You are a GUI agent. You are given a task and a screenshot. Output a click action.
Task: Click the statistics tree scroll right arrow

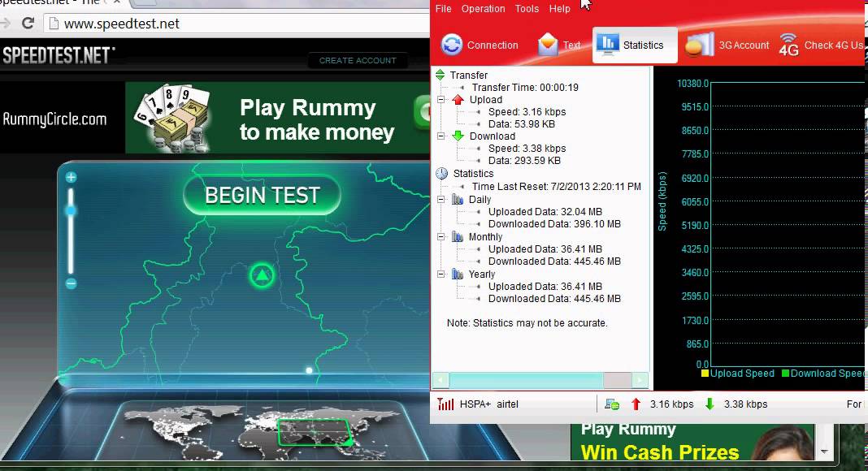(x=640, y=380)
